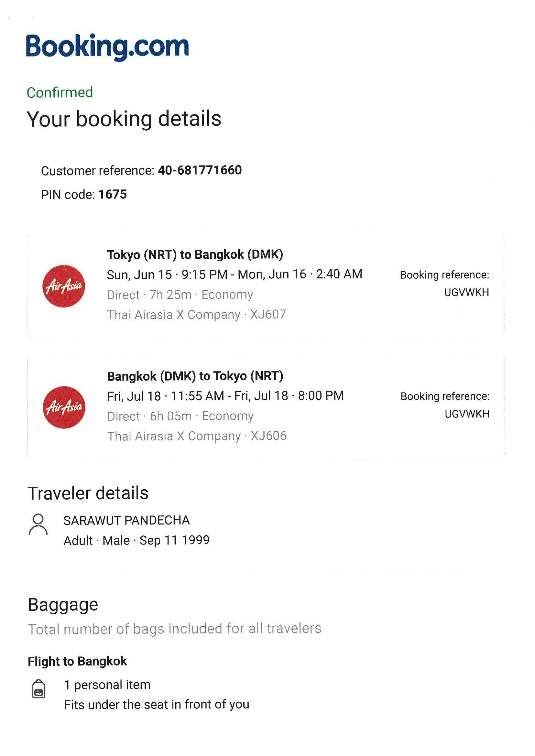
Task: Click booking reference UGVWKH on first flight
Action: click(x=466, y=292)
